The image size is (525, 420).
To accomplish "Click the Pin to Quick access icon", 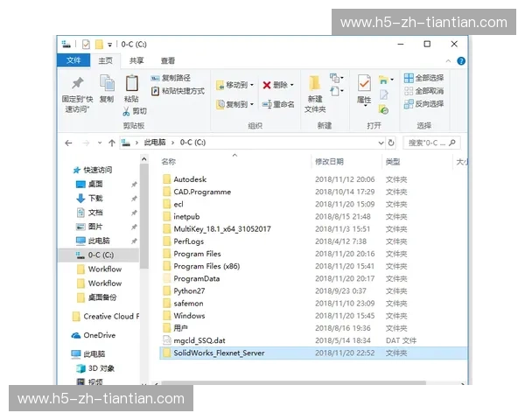I will 77,85.
